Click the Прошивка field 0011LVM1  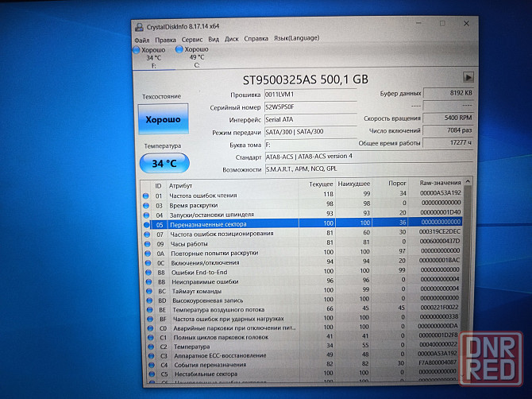coord(310,95)
